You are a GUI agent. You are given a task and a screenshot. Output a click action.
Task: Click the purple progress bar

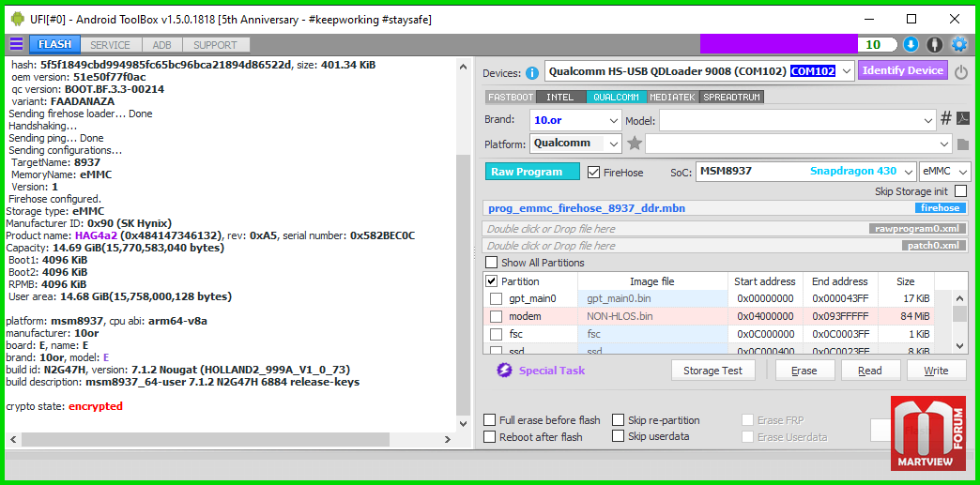779,44
